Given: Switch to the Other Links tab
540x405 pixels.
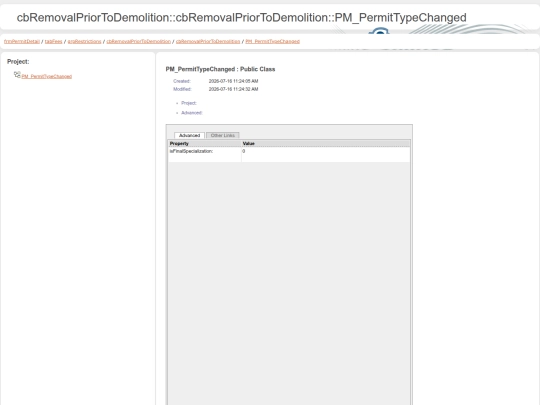Looking at the screenshot, I should click(x=222, y=135).
